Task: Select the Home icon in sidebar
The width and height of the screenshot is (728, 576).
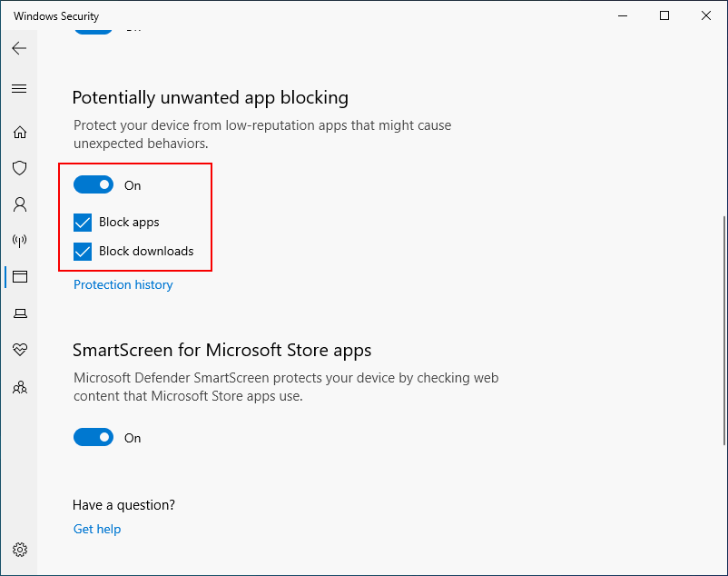Action: click(19, 132)
